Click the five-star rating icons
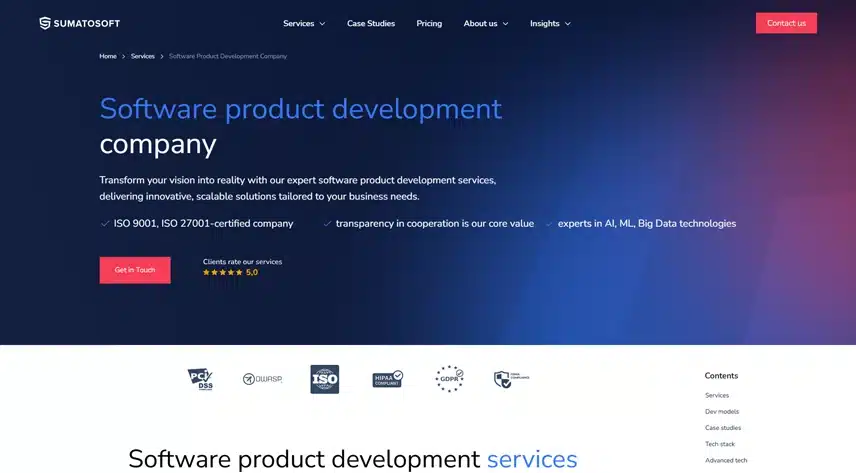856x473 pixels. [222, 272]
